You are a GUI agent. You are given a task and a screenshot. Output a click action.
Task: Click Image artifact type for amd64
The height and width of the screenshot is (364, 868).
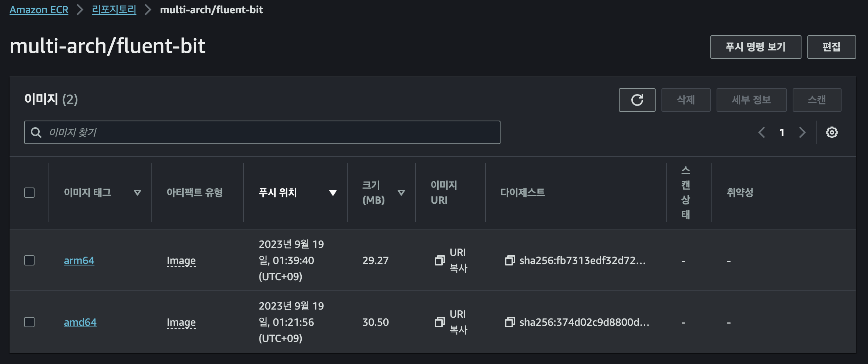pyautogui.click(x=181, y=322)
